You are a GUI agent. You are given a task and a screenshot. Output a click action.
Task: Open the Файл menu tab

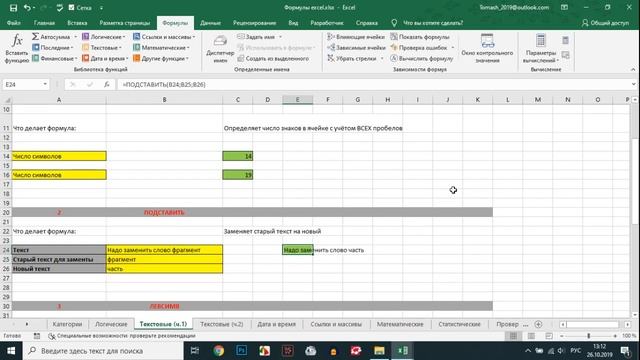[14, 23]
